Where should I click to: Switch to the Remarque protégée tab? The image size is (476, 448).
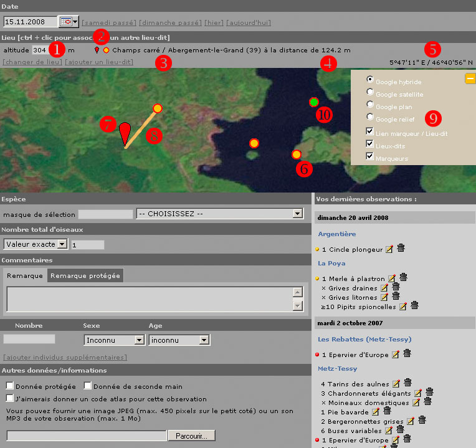[x=85, y=275]
